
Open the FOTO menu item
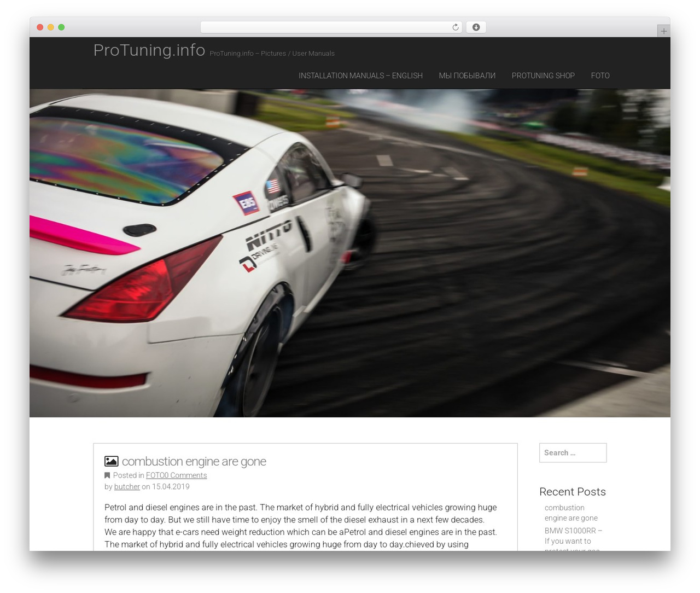coord(600,75)
